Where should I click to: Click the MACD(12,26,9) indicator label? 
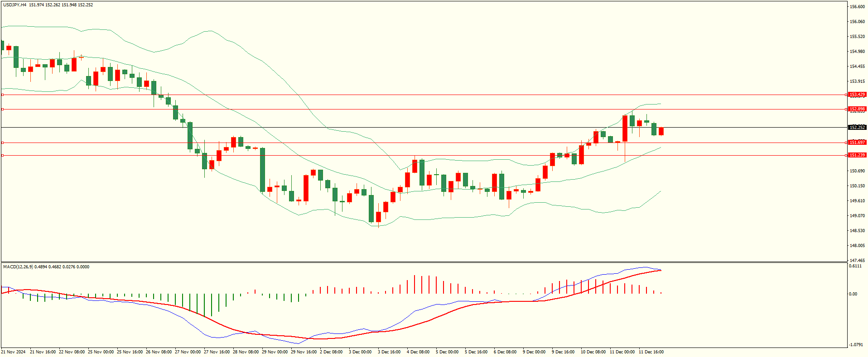(18, 267)
